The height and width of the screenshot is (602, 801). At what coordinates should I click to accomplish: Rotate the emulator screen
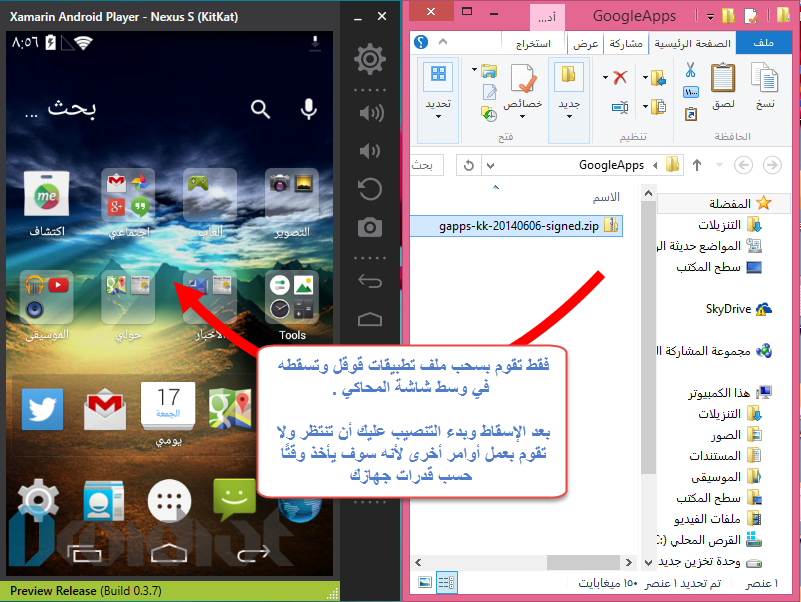pyautogui.click(x=370, y=189)
